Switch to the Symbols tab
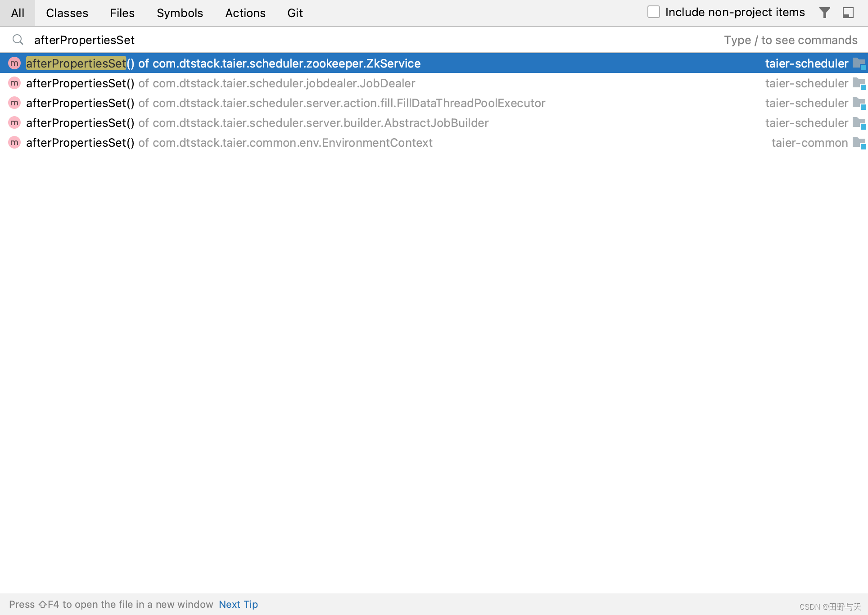The width and height of the screenshot is (868, 615). pos(180,13)
